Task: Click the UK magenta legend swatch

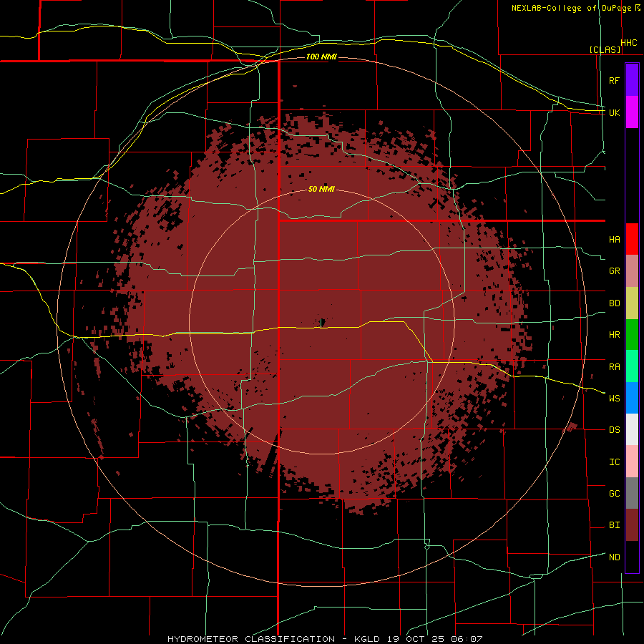Action: [x=632, y=112]
